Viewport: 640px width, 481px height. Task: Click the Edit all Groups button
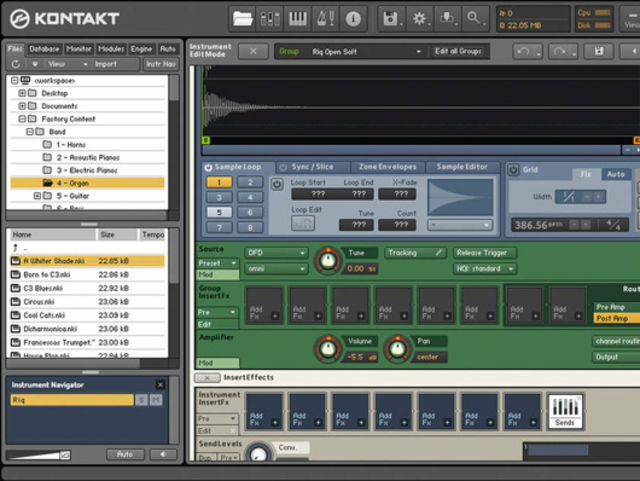[458, 51]
